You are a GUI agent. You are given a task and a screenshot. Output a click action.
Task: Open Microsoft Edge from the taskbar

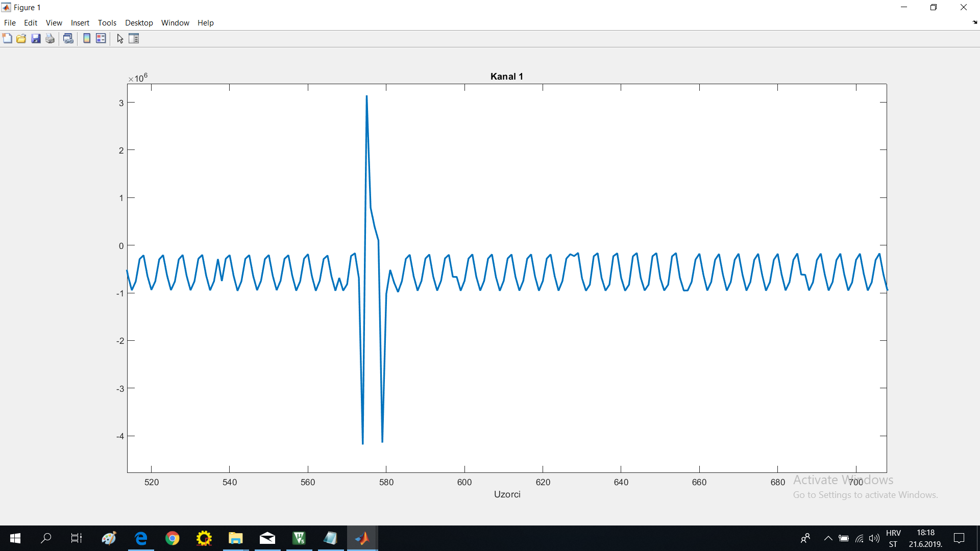click(141, 538)
